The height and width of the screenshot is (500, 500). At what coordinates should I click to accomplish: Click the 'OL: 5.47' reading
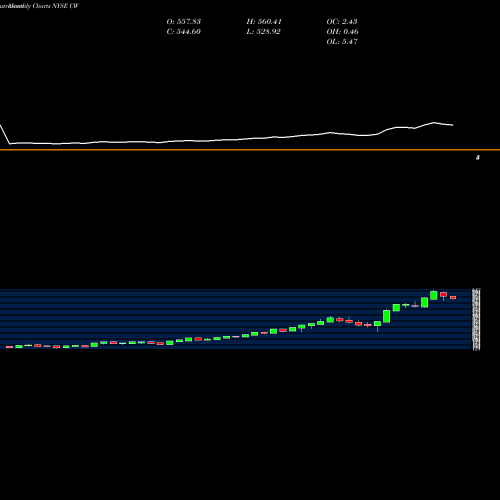click(x=342, y=42)
